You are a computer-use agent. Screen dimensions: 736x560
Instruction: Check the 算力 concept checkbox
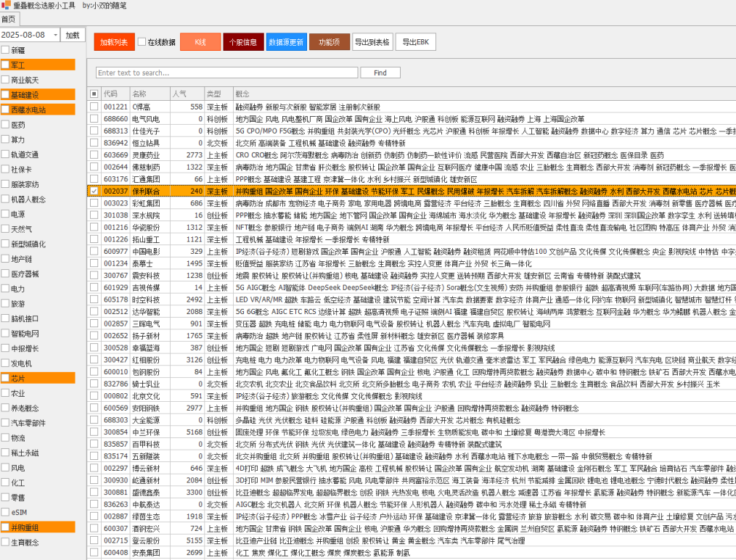coord(5,139)
